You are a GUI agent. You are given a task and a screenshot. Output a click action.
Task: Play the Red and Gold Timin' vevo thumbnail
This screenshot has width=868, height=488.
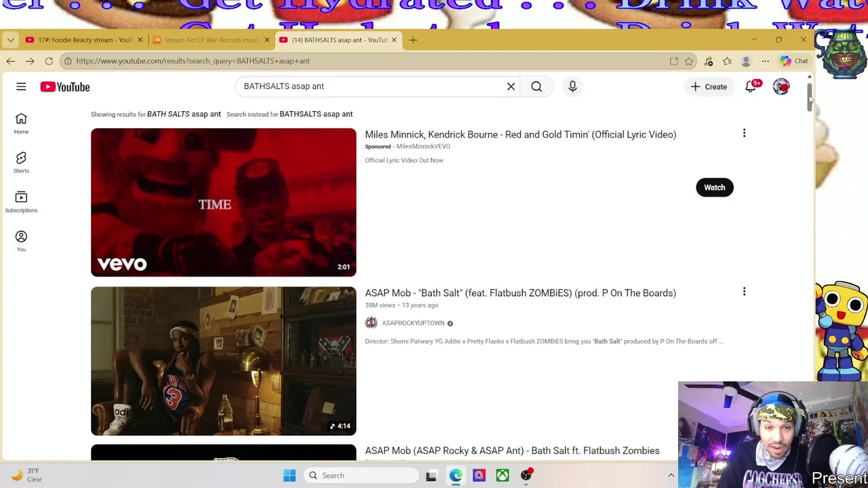(x=223, y=202)
